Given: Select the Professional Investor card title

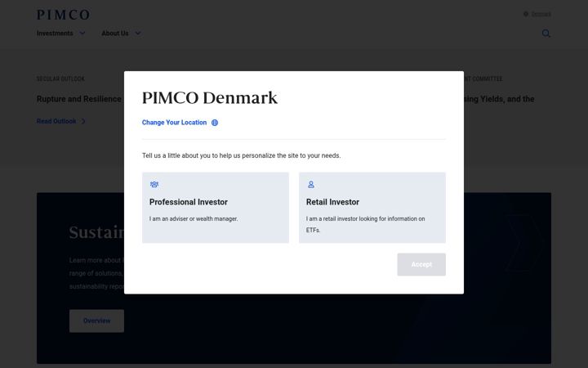Looking at the screenshot, I should 189,202.
